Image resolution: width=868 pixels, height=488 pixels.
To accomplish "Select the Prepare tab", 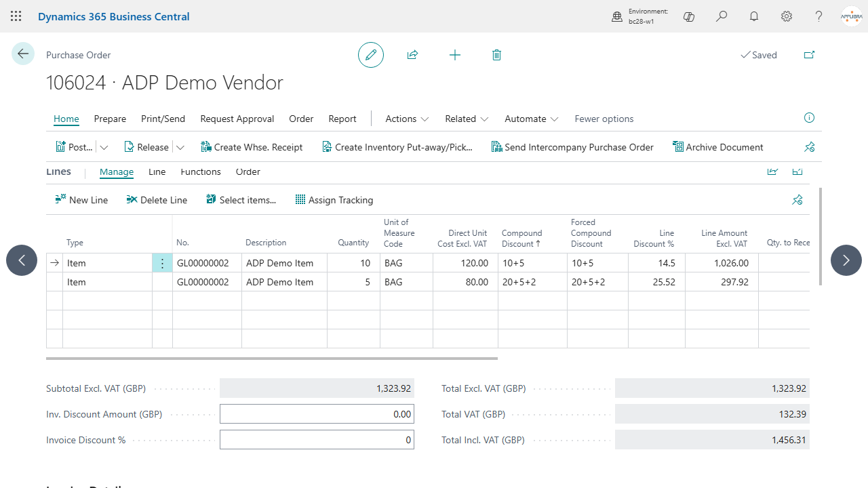I will pos(110,119).
